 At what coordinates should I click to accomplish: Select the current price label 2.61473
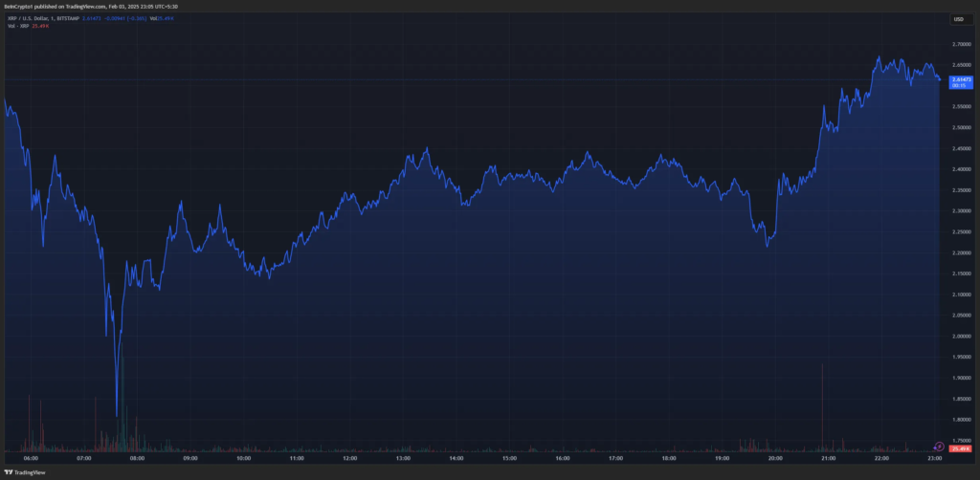961,80
